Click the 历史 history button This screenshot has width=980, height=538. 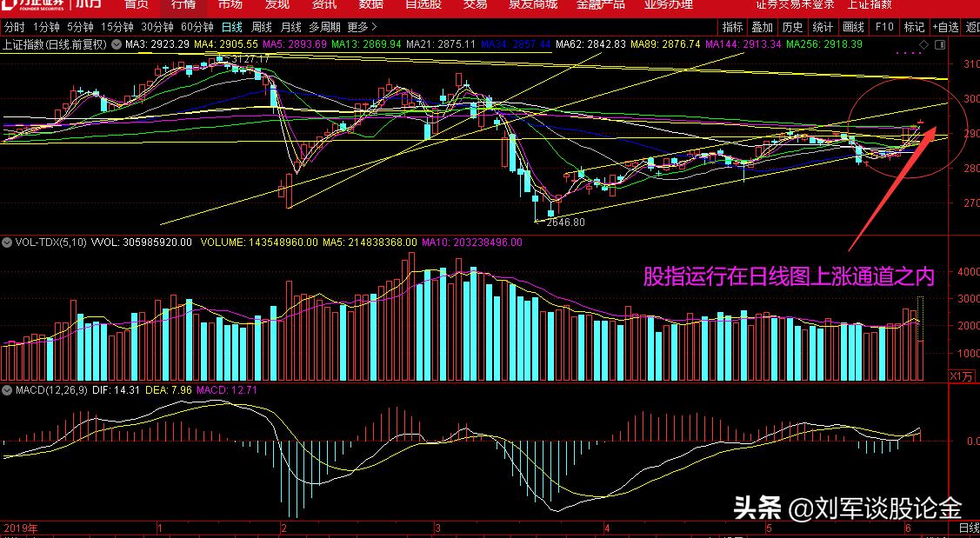tap(792, 27)
